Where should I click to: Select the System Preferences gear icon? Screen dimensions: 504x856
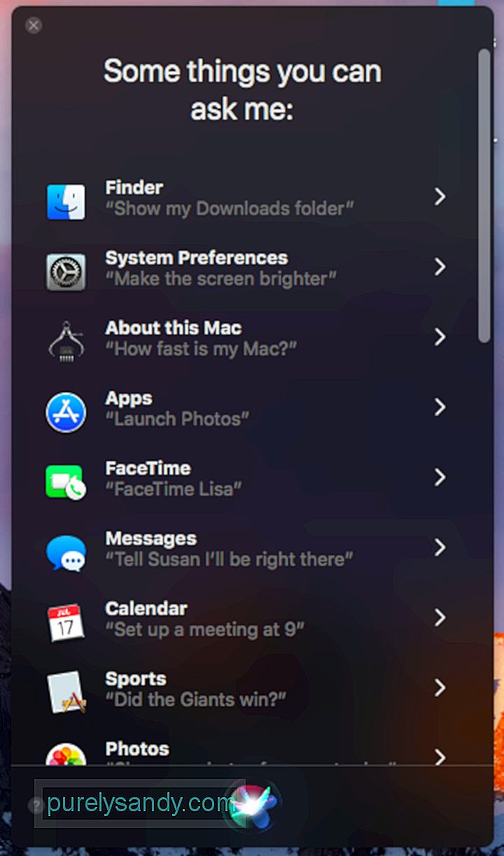point(66,272)
